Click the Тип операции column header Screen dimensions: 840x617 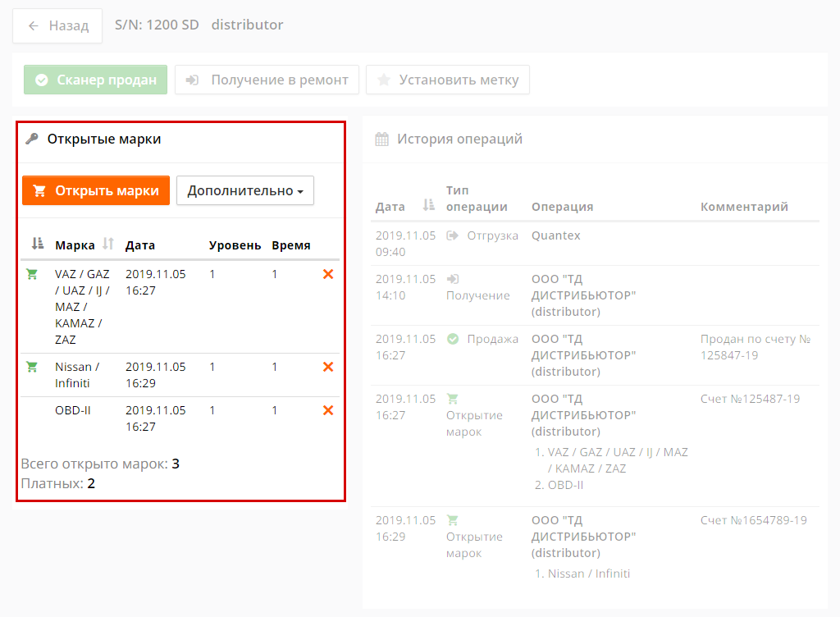click(477, 199)
